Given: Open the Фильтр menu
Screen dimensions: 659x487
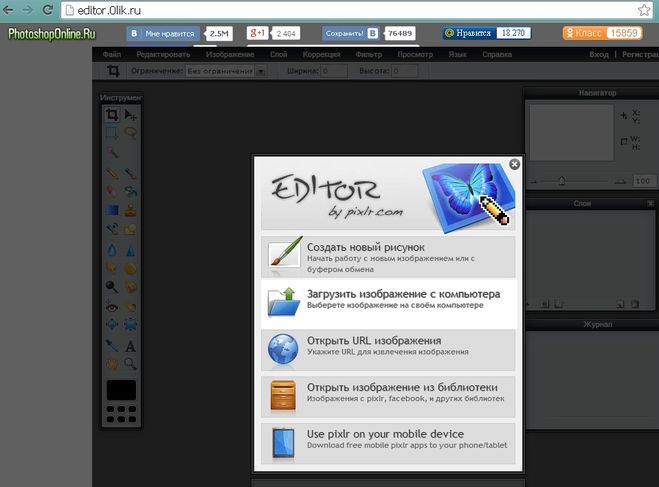Looking at the screenshot, I should pos(369,54).
